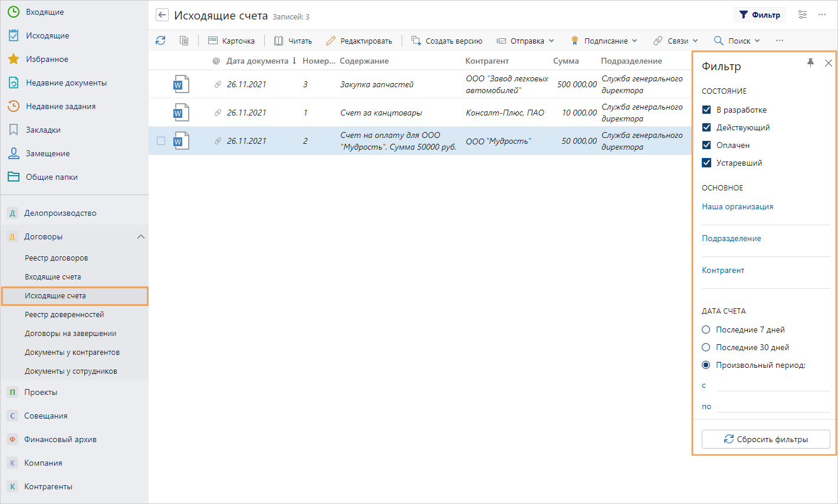
Task: Click the back arrow beside Исходящие счета title
Action: pyautogui.click(x=162, y=16)
